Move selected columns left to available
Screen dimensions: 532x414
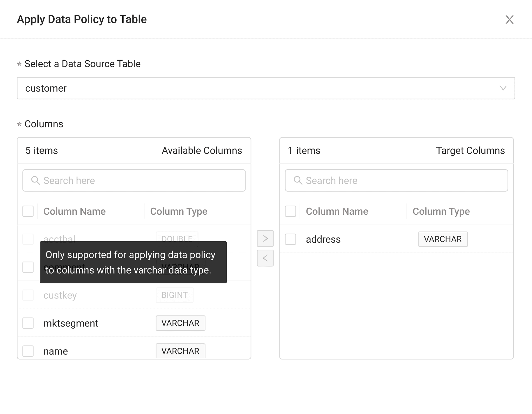(265, 258)
